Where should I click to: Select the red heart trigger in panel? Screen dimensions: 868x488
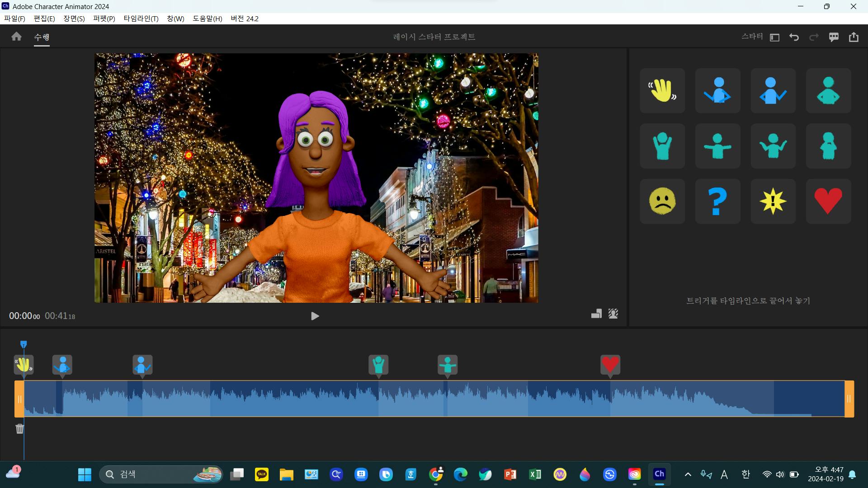point(828,201)
